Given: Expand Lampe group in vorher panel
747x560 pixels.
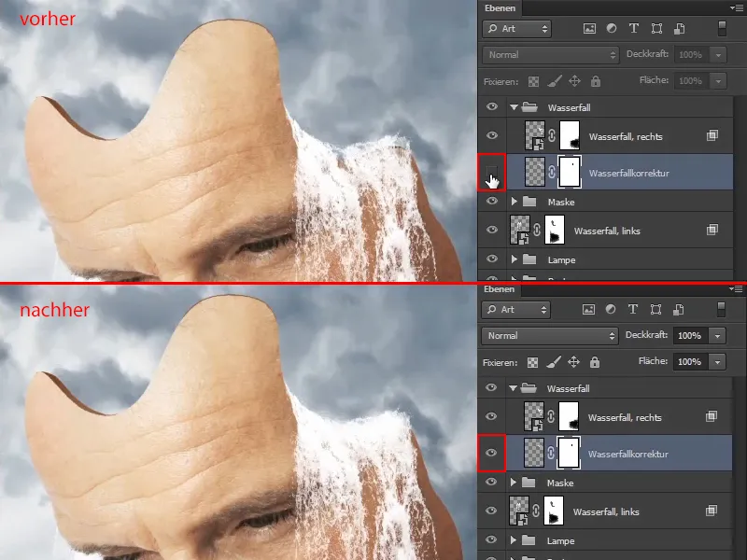Looking at the screenshot, I should [514, 259].
